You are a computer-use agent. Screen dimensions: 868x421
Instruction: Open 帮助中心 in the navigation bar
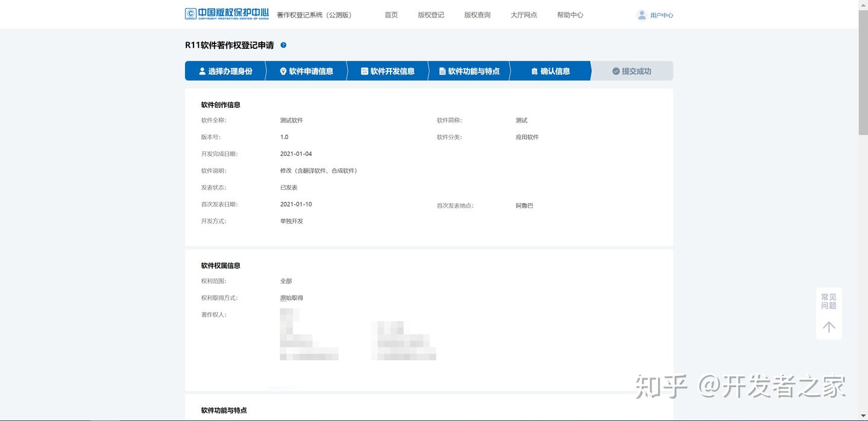tap(570, 15)
